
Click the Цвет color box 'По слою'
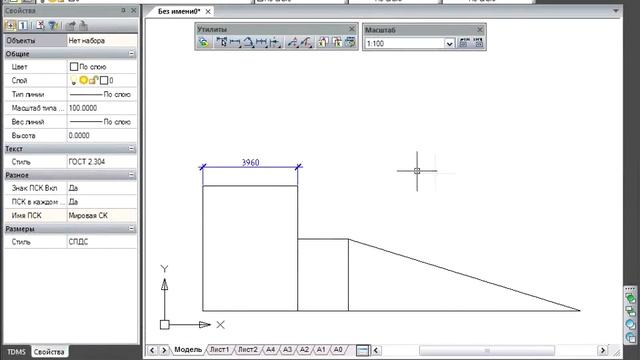click(x=74, y=67)
